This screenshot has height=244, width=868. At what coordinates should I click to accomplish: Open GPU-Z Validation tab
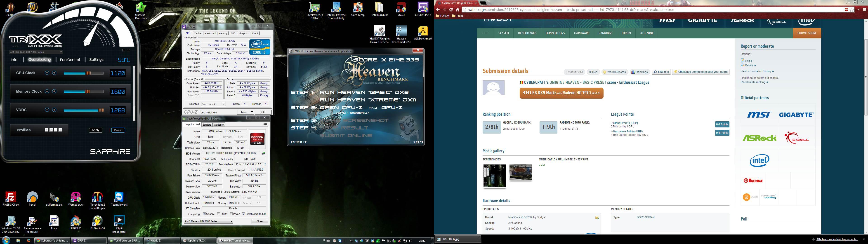pos(219,125)
